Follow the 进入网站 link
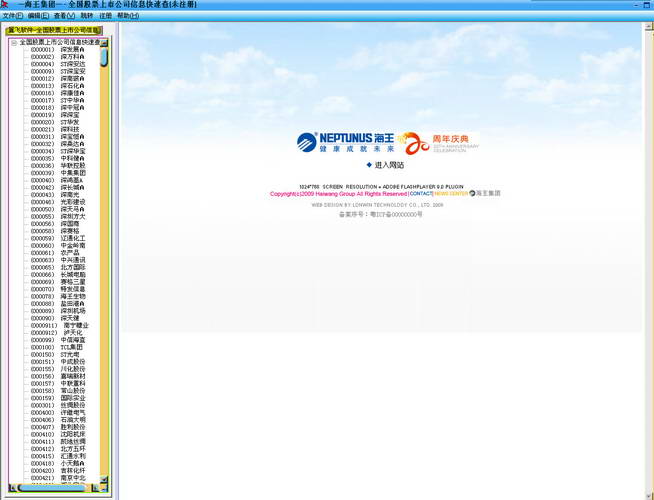This screenshot has width=654, height=500. [389, 165]
